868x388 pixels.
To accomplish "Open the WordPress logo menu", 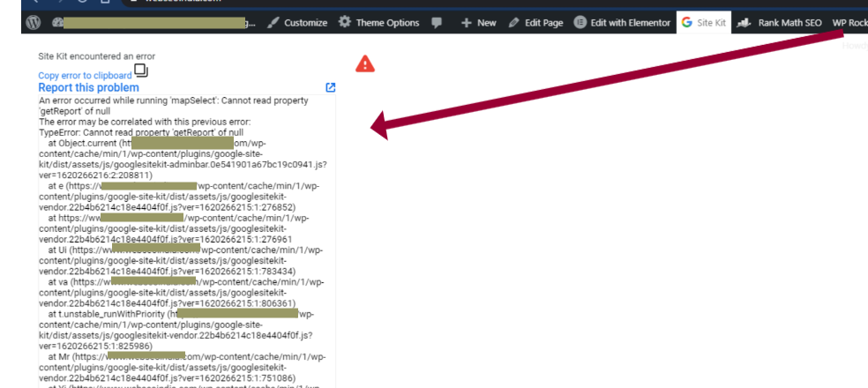I will pos(34,23).
